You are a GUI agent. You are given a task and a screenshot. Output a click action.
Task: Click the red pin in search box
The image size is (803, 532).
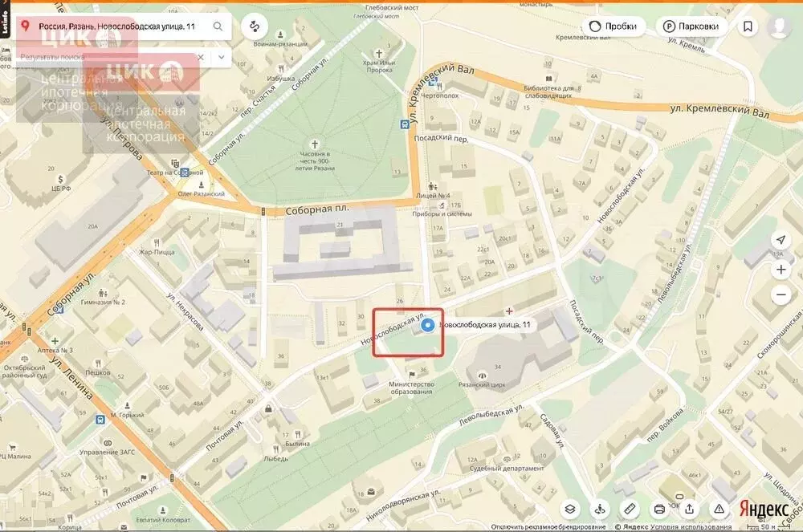point(26,26)
